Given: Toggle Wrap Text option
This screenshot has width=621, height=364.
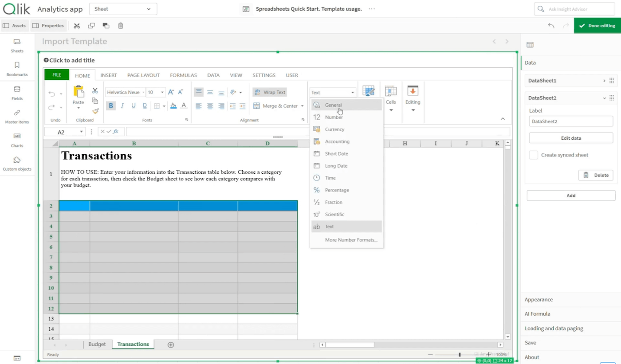Looking at the screenshot, I should click(x=270, y=92).
